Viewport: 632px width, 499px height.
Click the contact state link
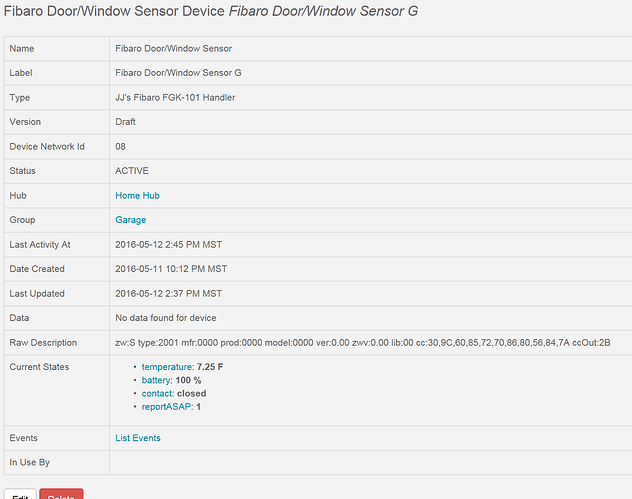click(x=157, y=393)
